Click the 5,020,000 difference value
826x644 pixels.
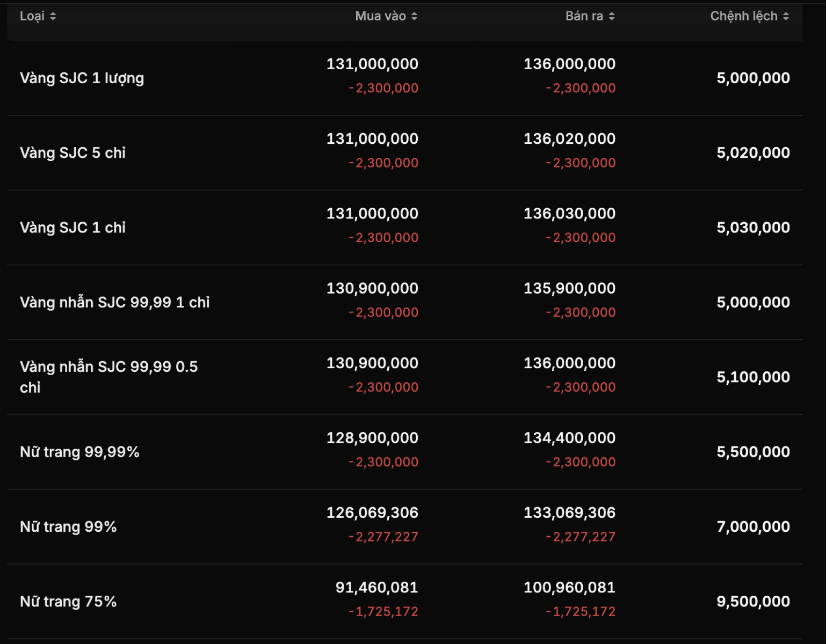point(753,152)
